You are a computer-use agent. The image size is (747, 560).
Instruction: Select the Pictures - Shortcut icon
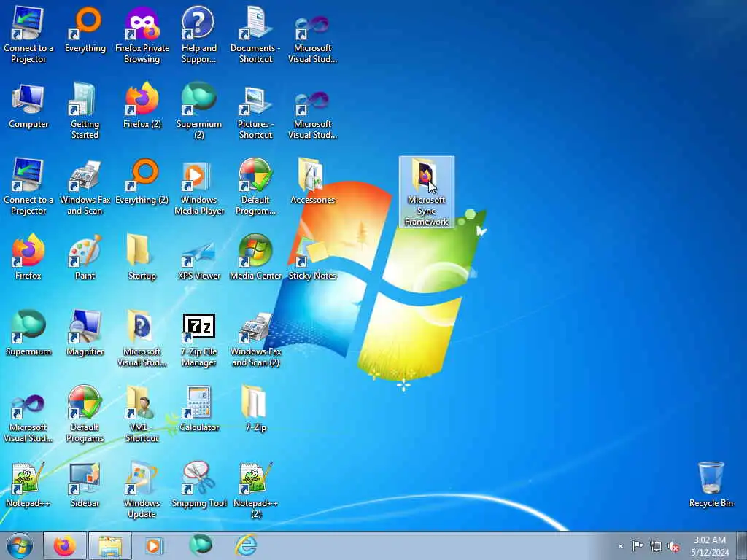tap(255, 111)
